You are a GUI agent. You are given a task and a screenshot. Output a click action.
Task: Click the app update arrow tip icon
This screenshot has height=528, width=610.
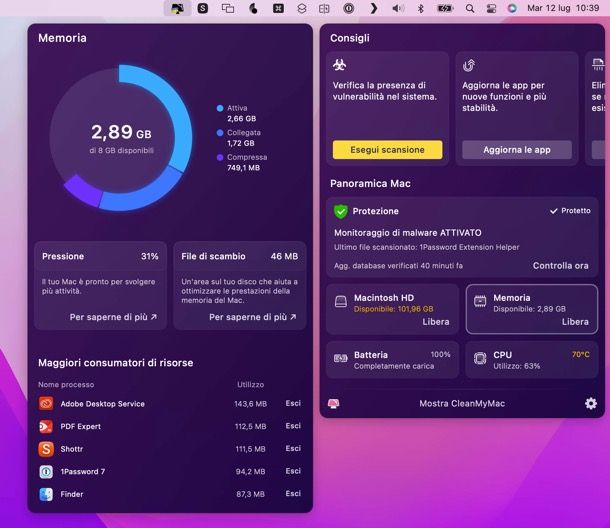[x=469, y=65]
